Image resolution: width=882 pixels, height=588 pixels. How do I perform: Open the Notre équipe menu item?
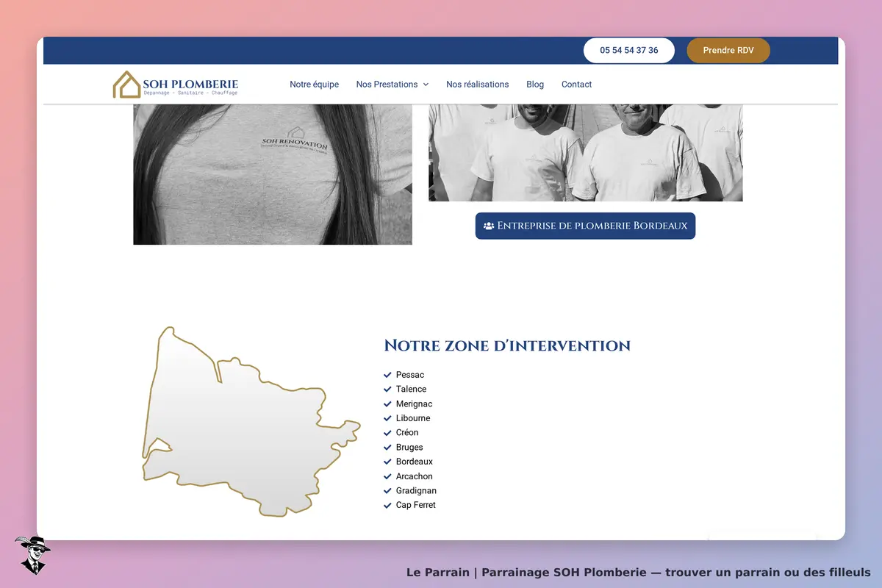[x=315, y=85]
